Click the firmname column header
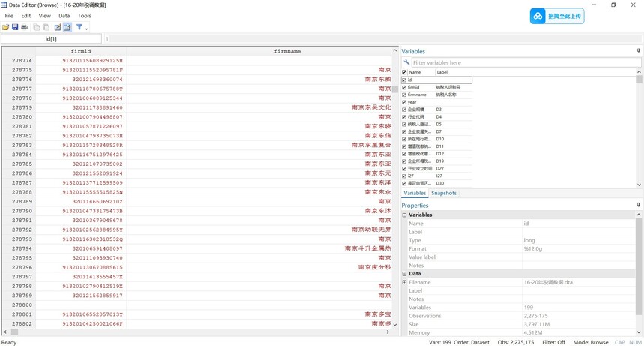644x346 pixels. pos(287,51)
